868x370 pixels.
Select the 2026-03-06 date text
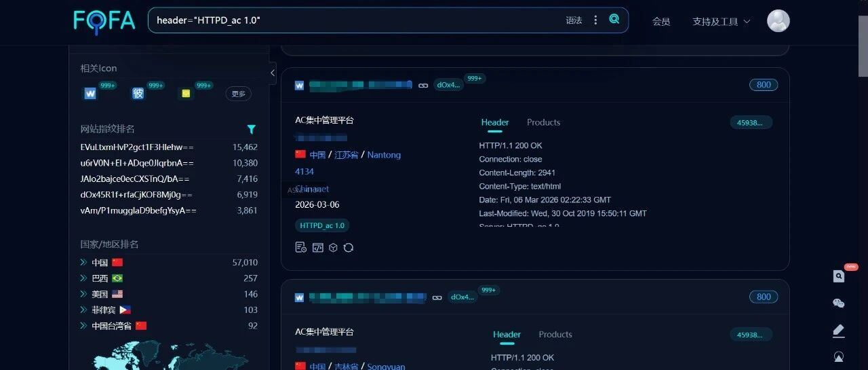click(317, 204)
